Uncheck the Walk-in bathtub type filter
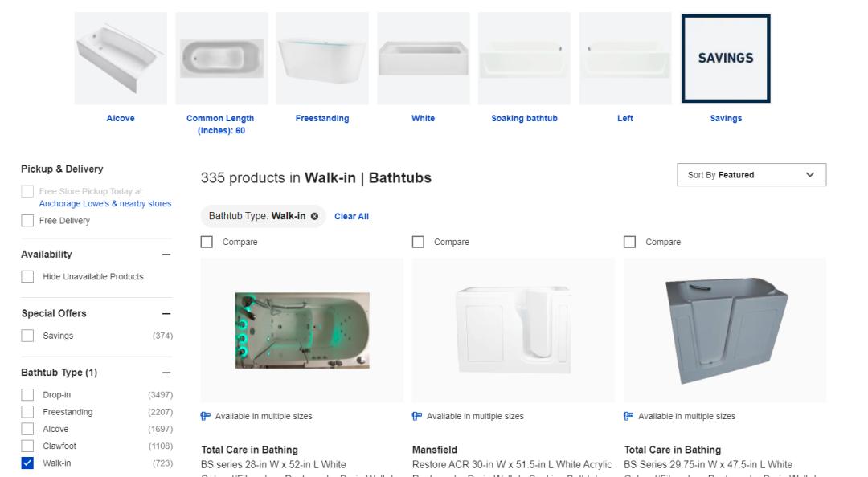This screenshot has height=477, width=868. (x=28, y=463)
